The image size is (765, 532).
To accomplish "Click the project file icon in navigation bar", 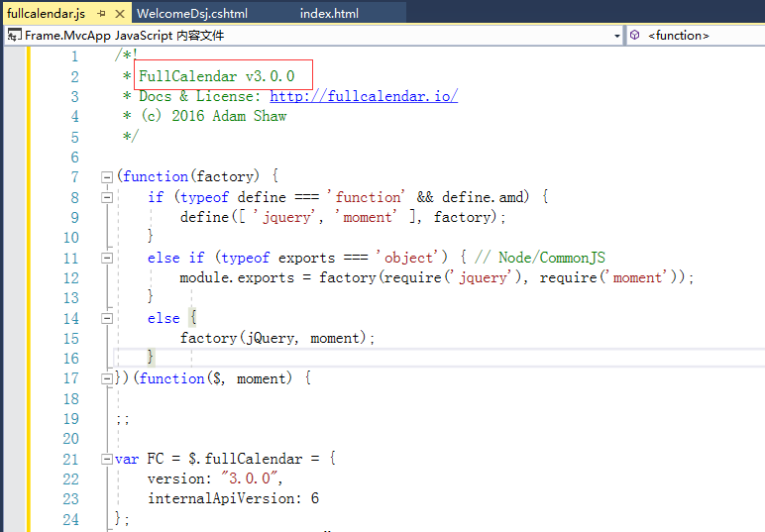I will pyautogui.click(x=14, y=35).
